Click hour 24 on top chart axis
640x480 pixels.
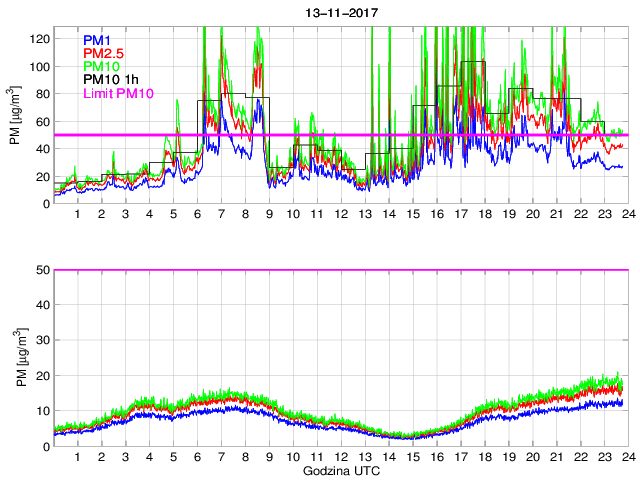[x=629, y=214]
